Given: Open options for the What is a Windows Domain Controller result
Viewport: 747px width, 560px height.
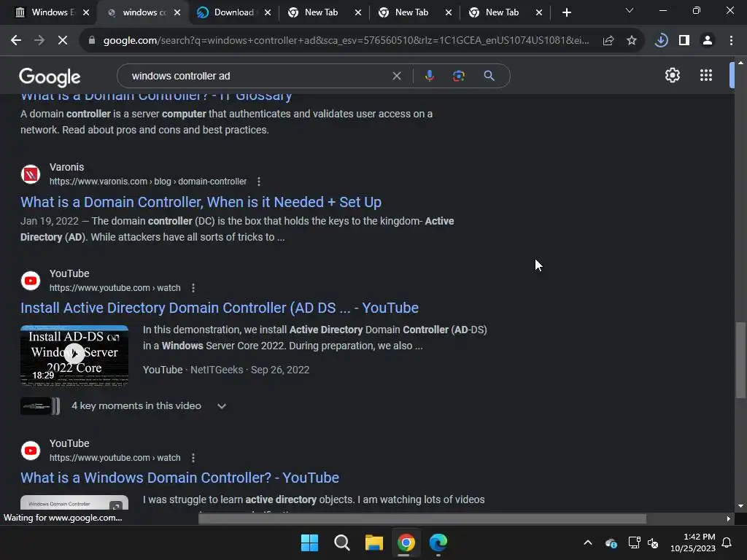Looking at the screenshot, I should point(193,458).
